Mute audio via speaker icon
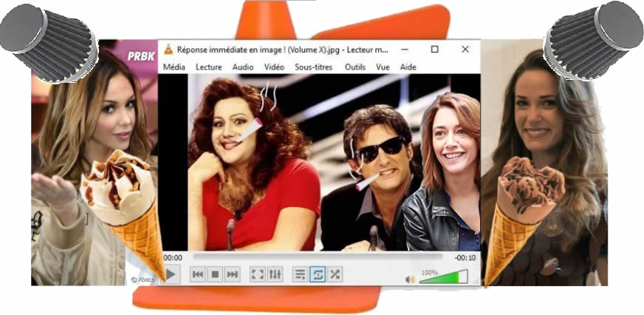The width and height of the screenshot is (644, 315). click(410, 279)
